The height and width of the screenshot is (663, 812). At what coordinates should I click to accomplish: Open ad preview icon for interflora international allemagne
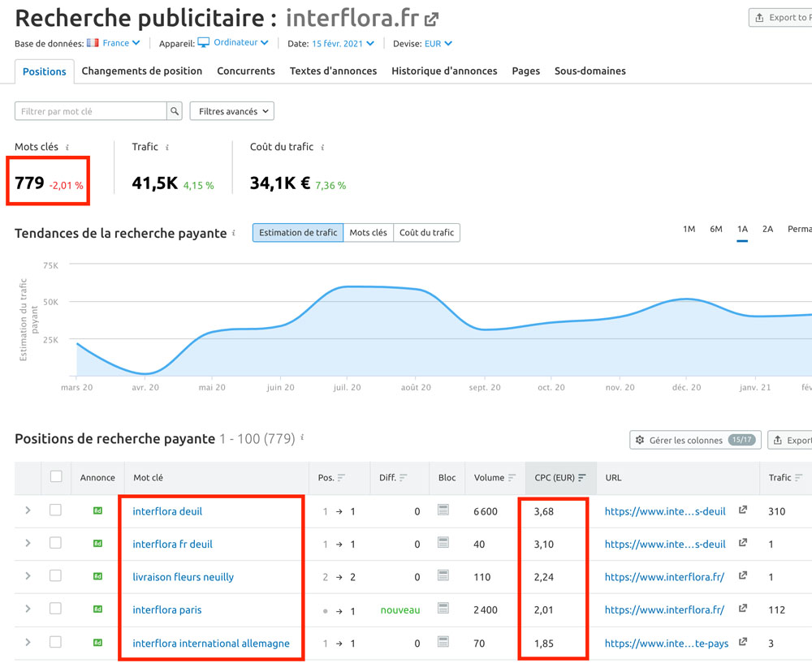coord(97,642)
